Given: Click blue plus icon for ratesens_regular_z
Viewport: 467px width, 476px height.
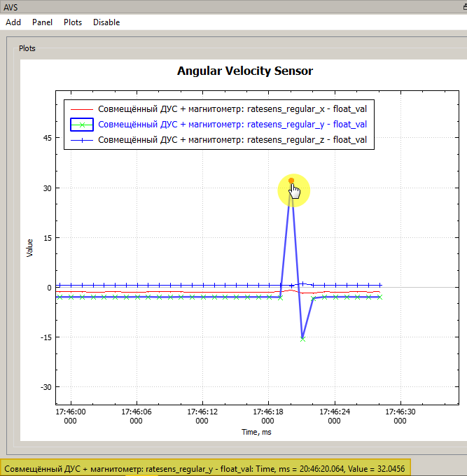Looking at the screenshot, I should point(83,140).
